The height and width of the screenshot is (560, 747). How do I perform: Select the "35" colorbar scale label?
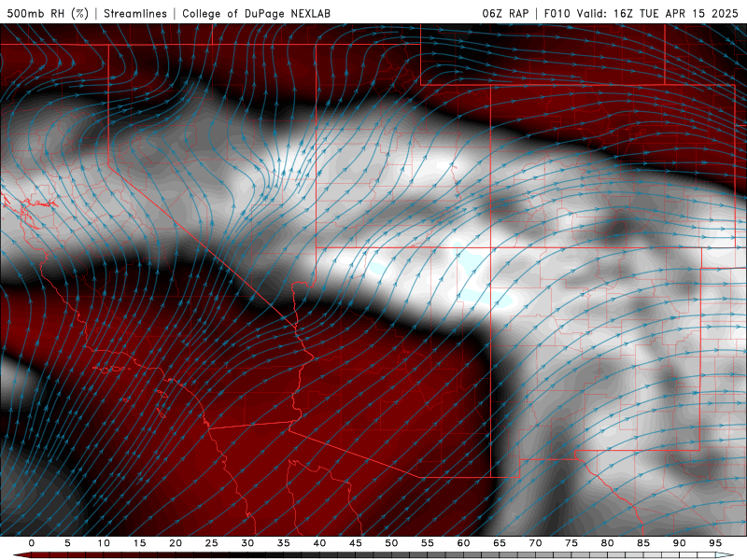pos(284,543)
